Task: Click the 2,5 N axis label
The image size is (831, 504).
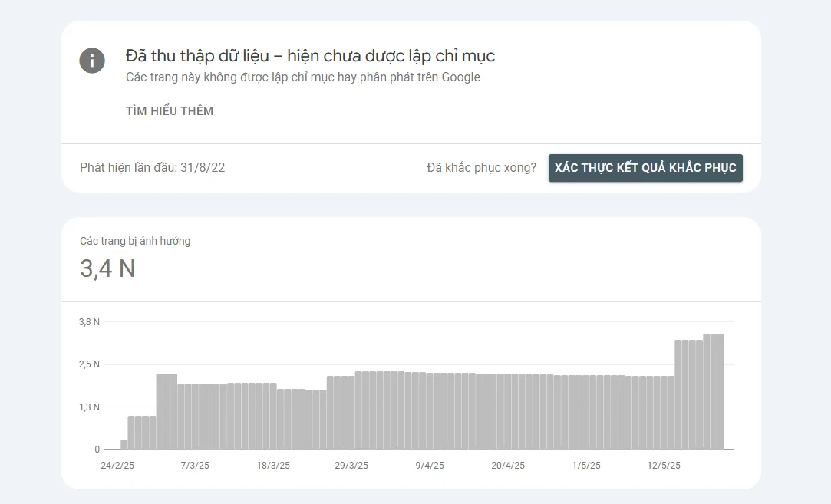Action: pos(89,364)
